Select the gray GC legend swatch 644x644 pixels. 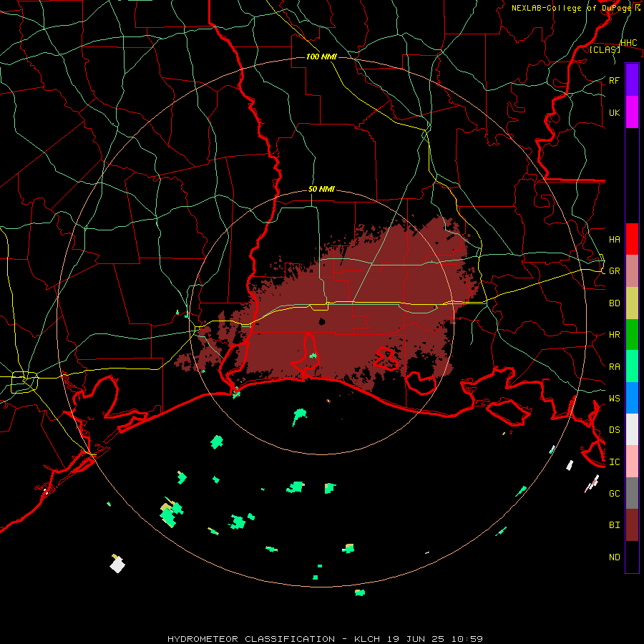632,493
